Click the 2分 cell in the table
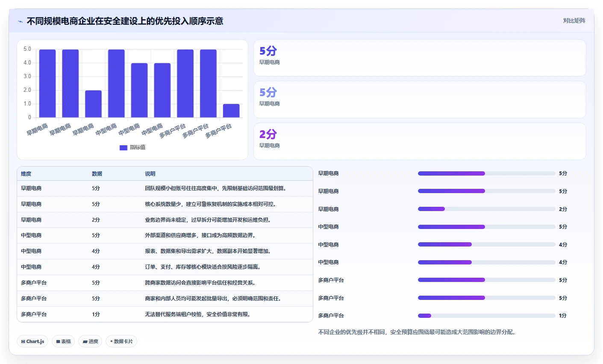This screenshot has height=364, width=603. pyautogui.click(x=96, y=220)
